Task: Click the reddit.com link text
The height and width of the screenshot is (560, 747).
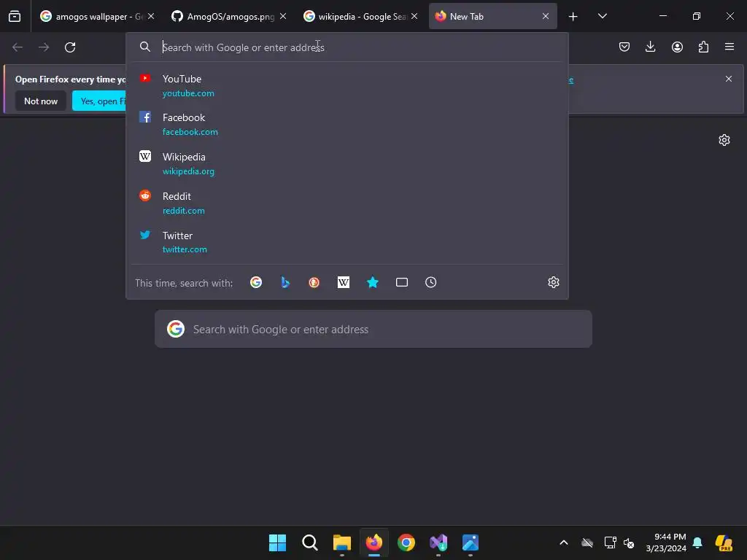Action: (x=183, y=211)
